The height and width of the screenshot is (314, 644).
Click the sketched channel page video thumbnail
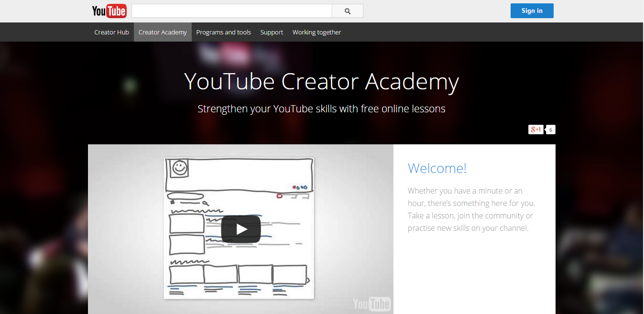point(240,229)
